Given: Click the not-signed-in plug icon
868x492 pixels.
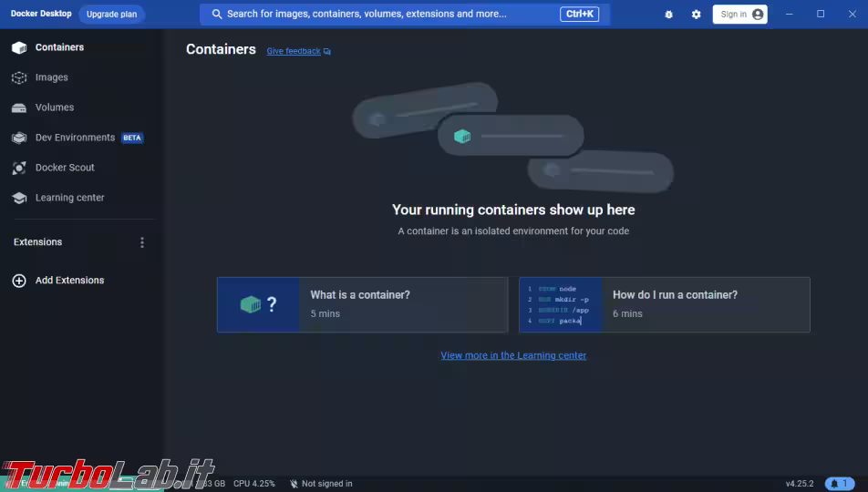Looking at the screenshot, I should point(294,484).
